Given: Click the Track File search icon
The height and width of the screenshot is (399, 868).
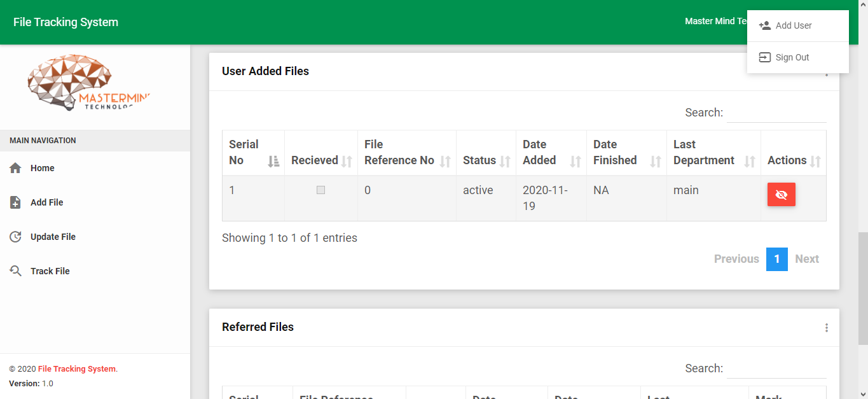Looking at the screenshot, I should (16, 271).
